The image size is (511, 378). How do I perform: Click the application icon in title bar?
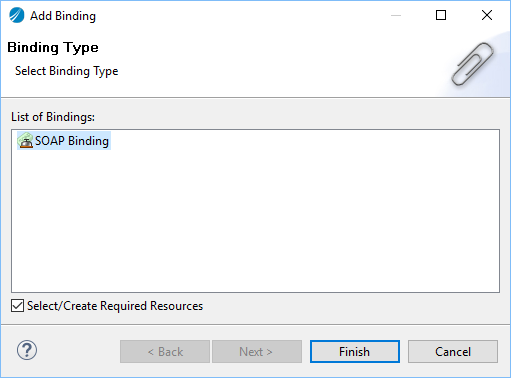17,15
